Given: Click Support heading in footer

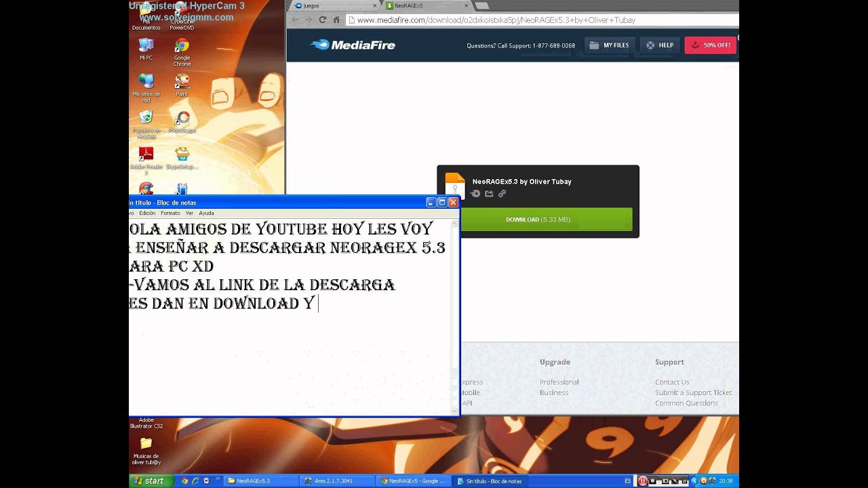Looking at the screenshot, I should 669,362.
